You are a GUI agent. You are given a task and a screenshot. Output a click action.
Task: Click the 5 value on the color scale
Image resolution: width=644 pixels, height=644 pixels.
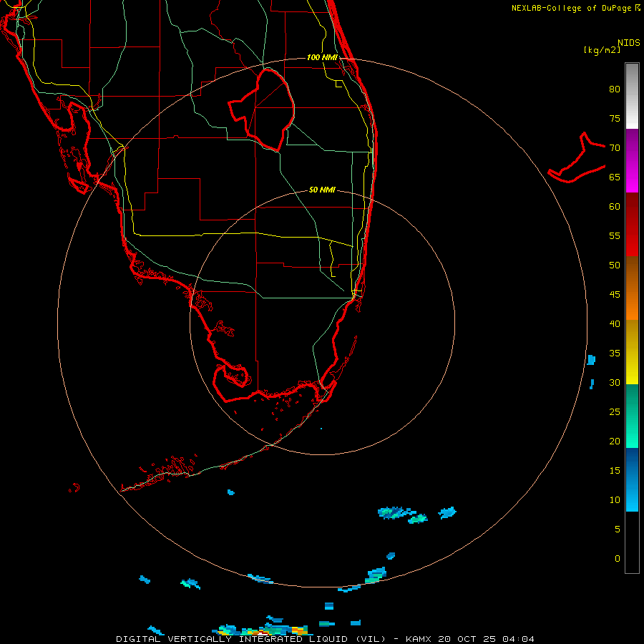coord(618,530)
